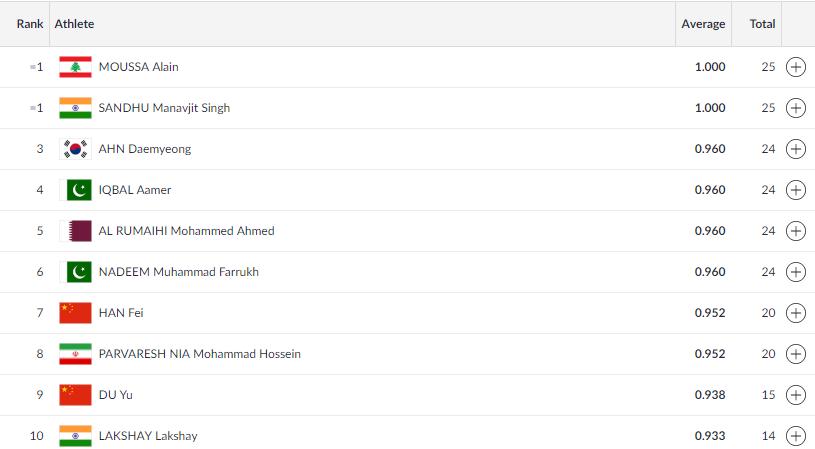Viewport: 815px width, 449px height.
Task: Click the plus icon for DU Yu
Action: [x=795, y=395]
